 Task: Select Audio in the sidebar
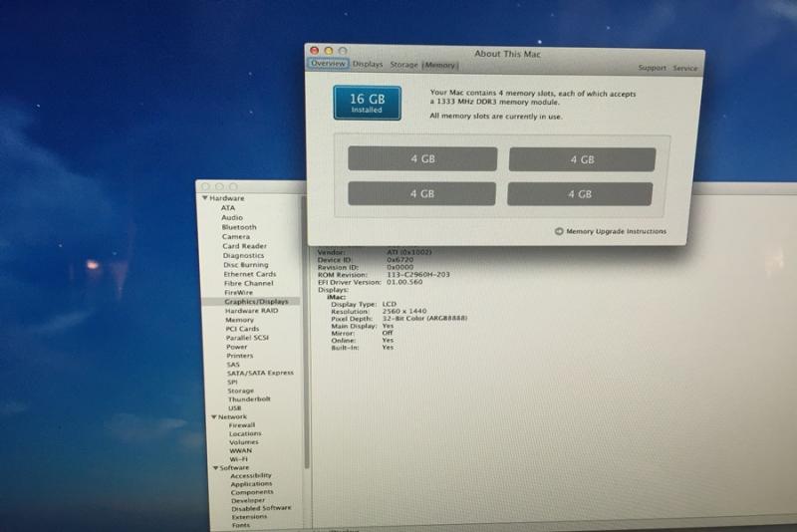232,217
